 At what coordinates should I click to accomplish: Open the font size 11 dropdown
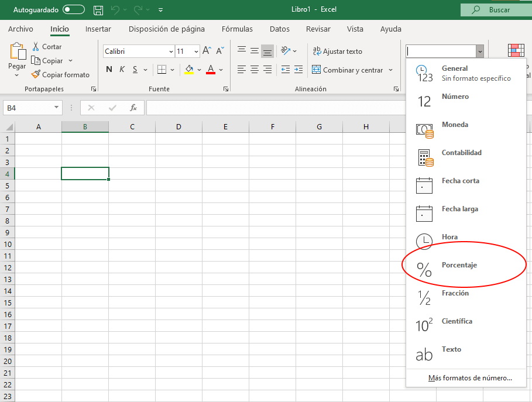(196, 51)
